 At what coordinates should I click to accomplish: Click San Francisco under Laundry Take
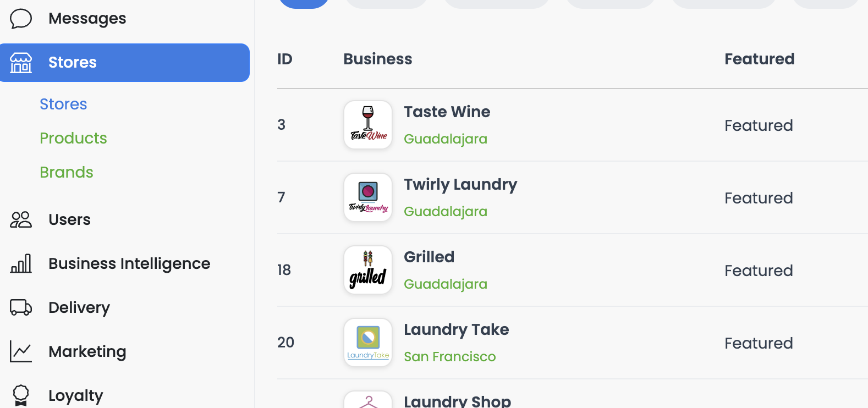point(450,357)
